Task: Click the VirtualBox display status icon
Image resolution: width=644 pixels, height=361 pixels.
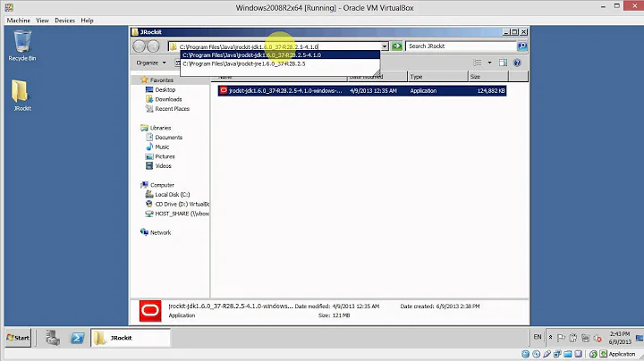Action: pos(579,354)
